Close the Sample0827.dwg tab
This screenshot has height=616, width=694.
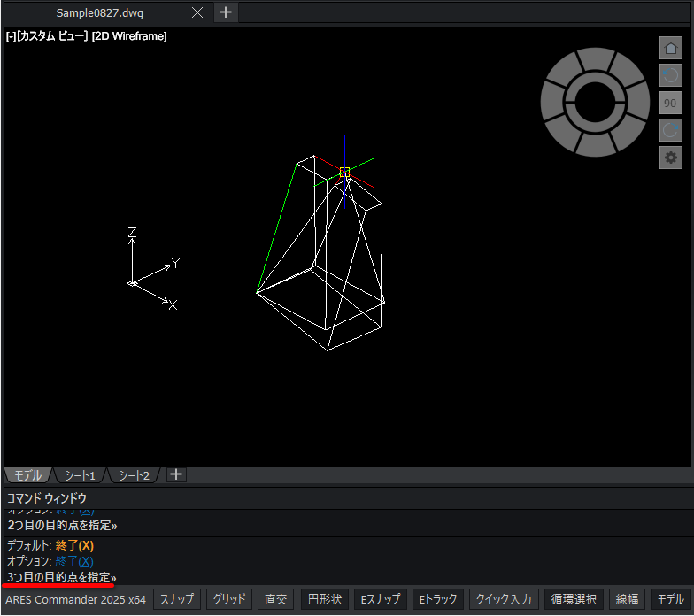pos(197,12)
